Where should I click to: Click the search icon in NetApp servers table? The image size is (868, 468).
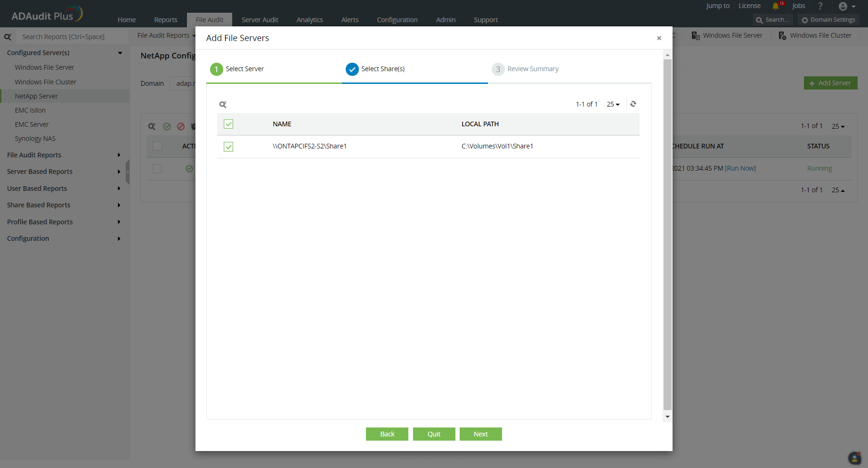(152, 126)
